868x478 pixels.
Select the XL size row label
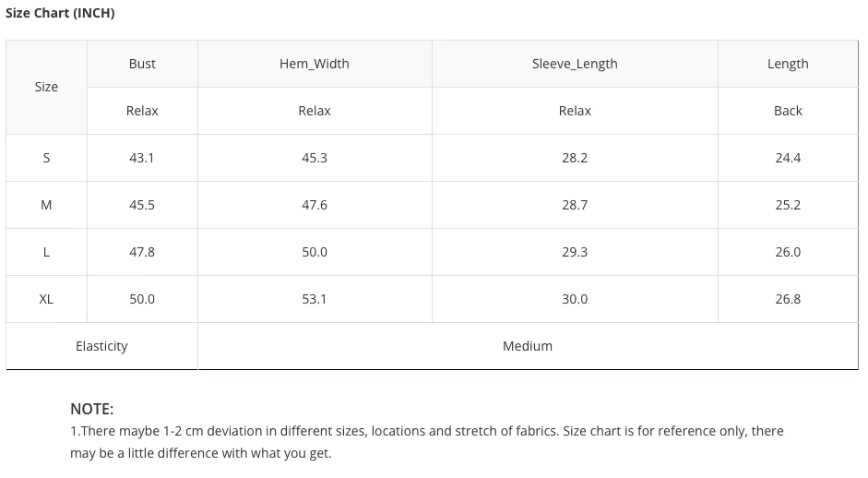[x=46, y=299]
